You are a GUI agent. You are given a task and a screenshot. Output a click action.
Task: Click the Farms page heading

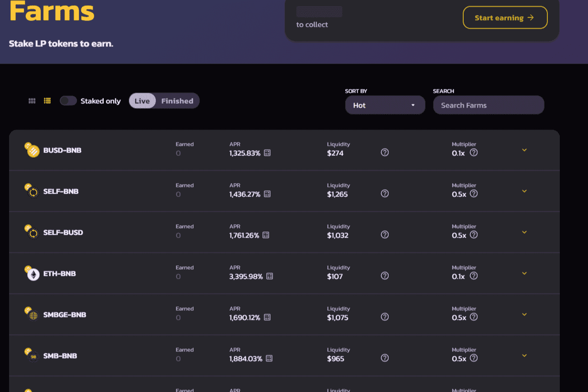pyautogui.click(x=52, y=11)
